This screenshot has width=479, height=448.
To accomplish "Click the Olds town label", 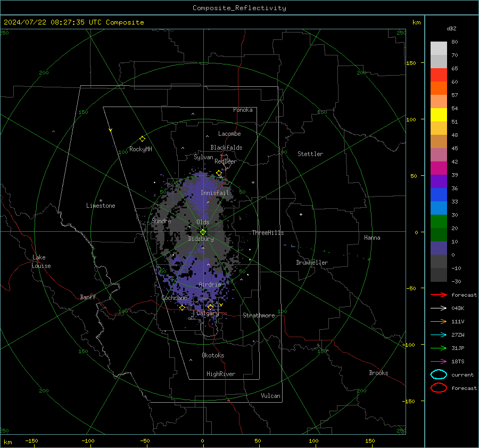I will tap(203, 222).
